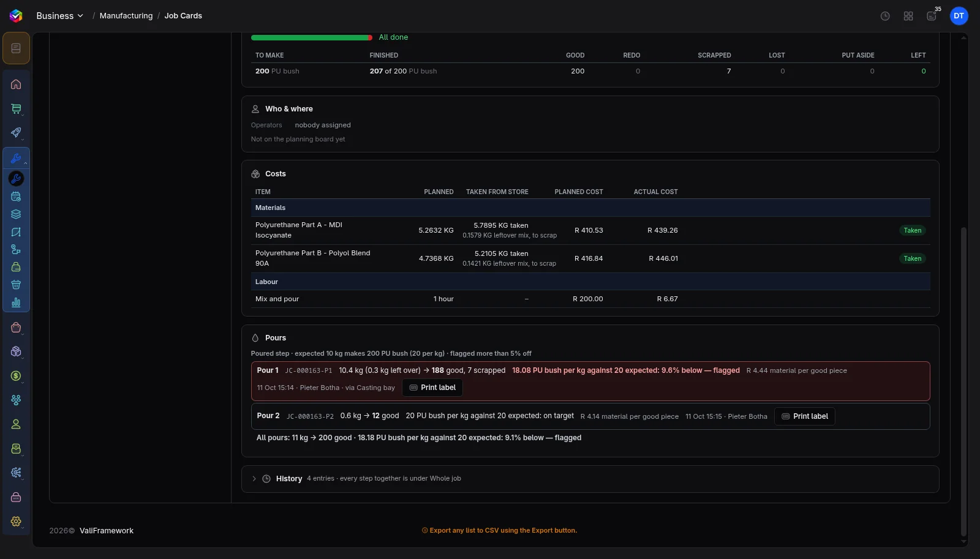Open the pink shopping bag sidebar icon
980x559 pixels.
coord(16,328)
